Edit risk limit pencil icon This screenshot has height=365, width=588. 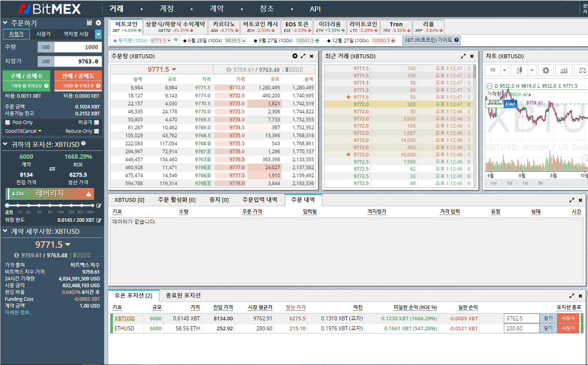99,220
